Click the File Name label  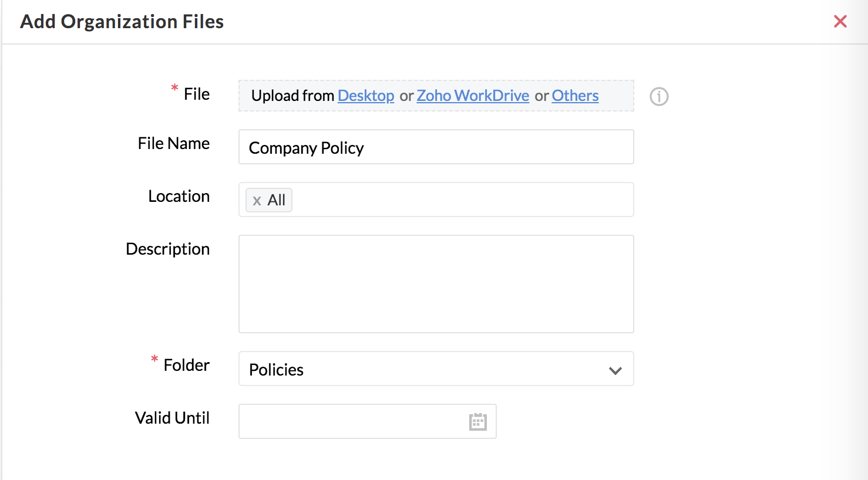174,143
